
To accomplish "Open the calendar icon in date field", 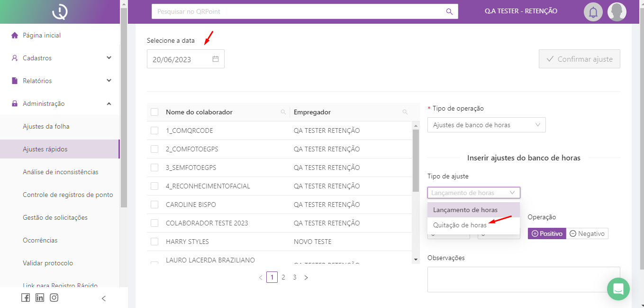I will point(216,59).
